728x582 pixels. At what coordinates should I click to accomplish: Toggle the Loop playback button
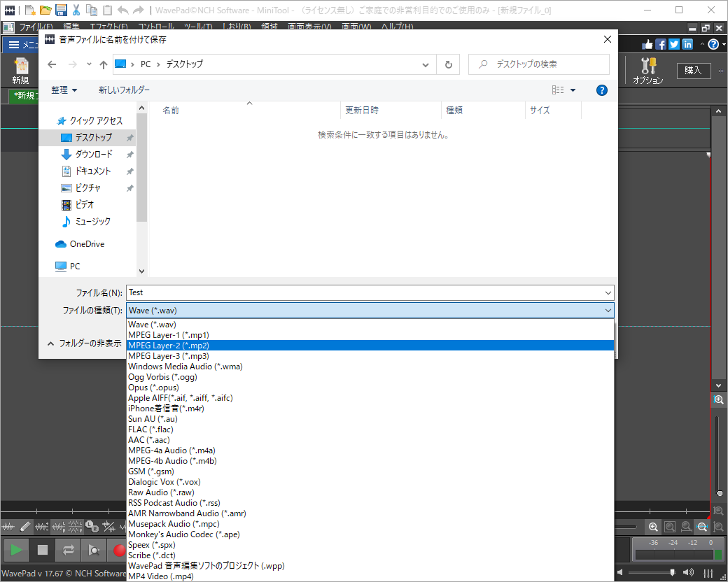click(x=69, y=550)
